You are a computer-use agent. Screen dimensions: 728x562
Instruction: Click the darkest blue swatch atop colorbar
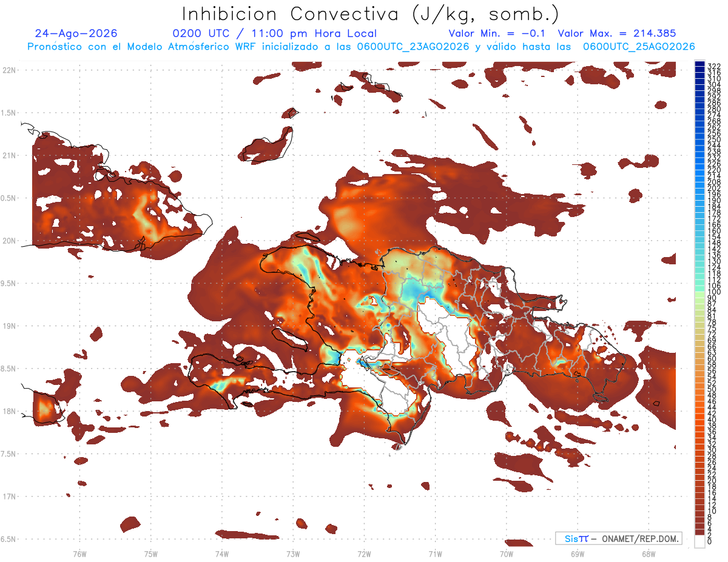click(700, 64)
